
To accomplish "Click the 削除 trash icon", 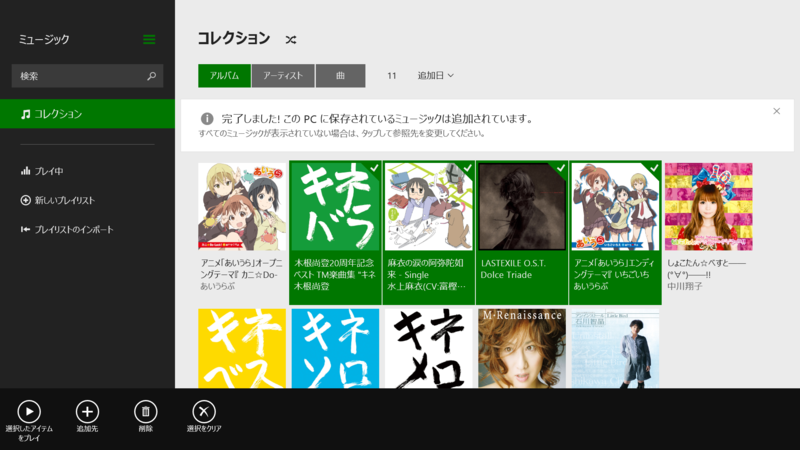I will pos(145,412).
